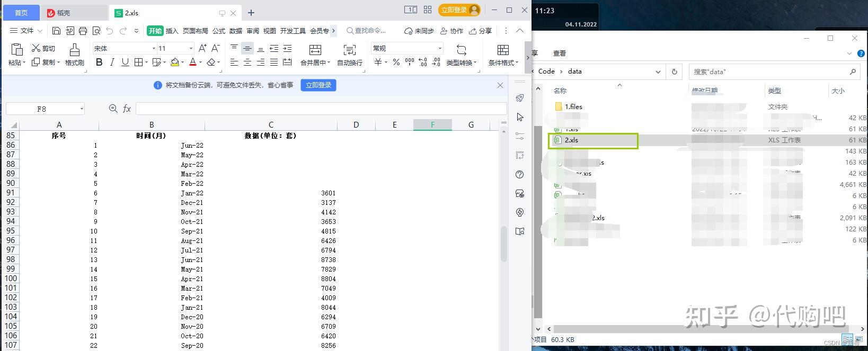This screenshot has width=868, height=351.
Task: Click the 分享 share button
Action: pyautogui.click(x=481, y=31)
